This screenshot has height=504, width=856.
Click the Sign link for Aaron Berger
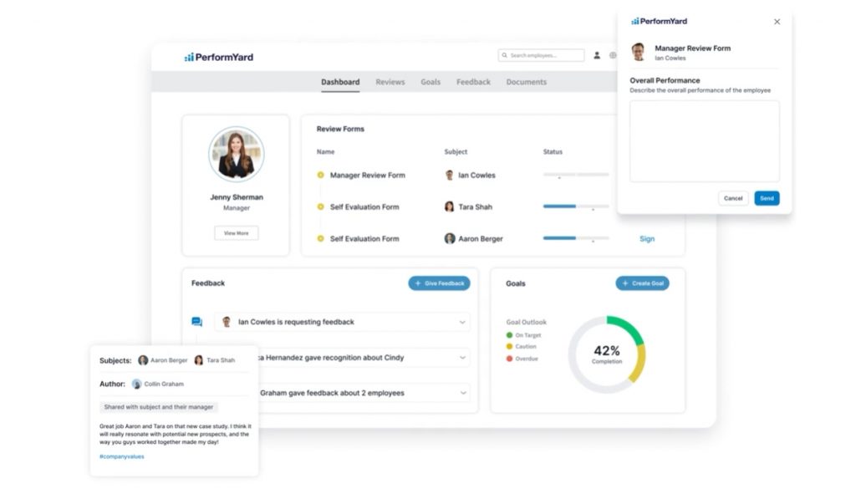647,238
